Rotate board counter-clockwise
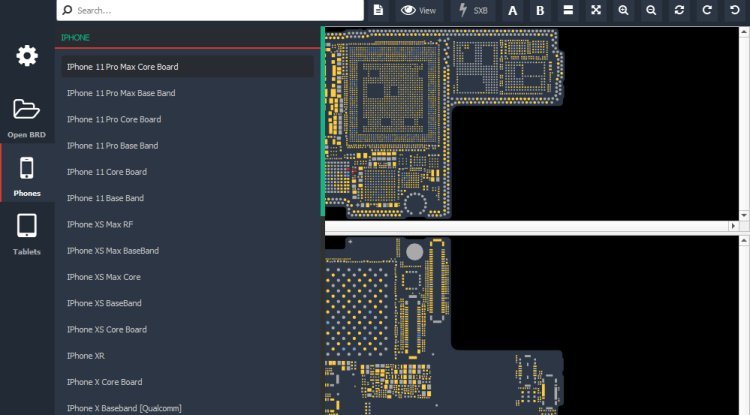This screenshot has width=750, height=415. click(735, 10)
